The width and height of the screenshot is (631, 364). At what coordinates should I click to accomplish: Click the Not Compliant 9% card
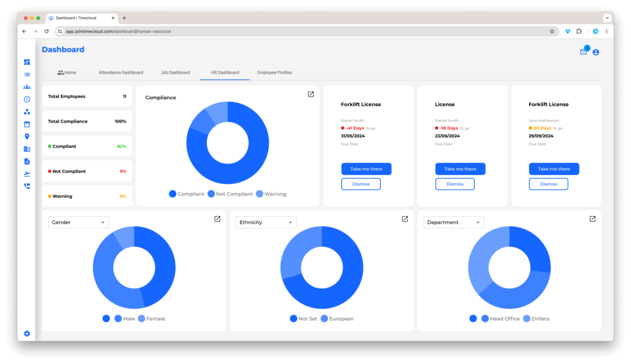[87, 171]
